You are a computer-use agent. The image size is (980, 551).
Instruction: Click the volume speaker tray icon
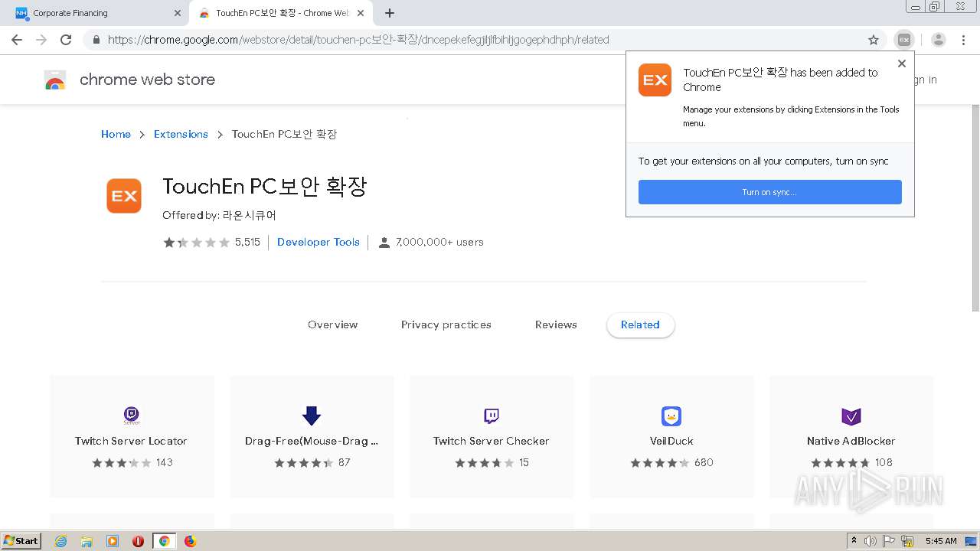coord(871,541)
